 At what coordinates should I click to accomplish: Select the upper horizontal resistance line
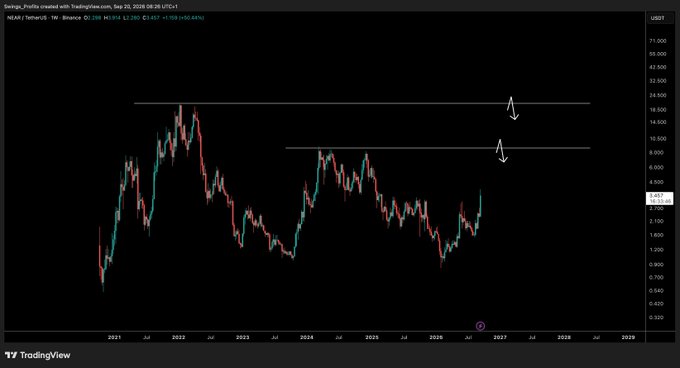[x=362, y=103]
